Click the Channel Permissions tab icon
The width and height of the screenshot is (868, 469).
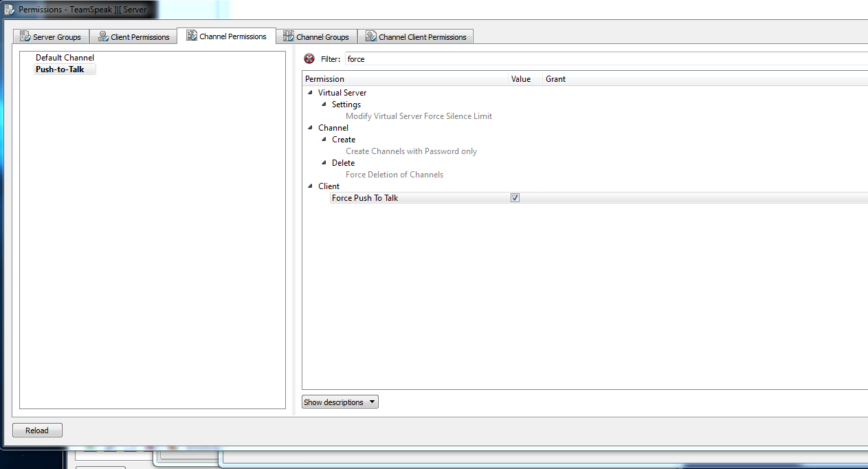tap(192, 36)
